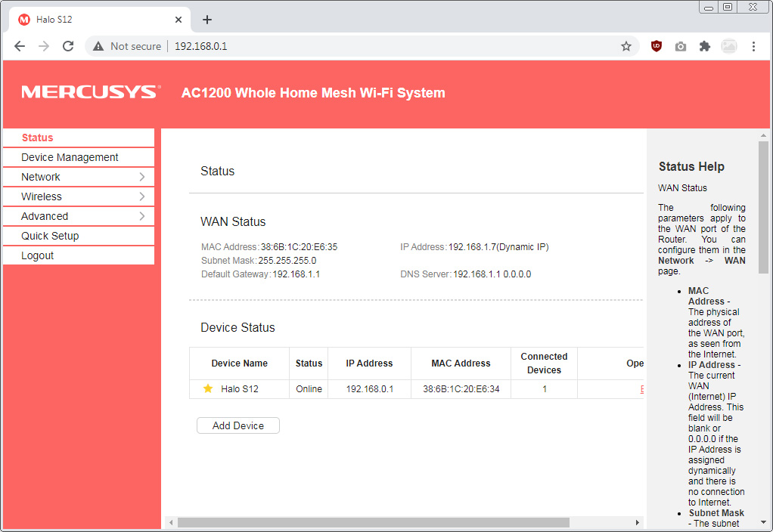
Task: Open the Network menu item
Action: click(79, 177)
